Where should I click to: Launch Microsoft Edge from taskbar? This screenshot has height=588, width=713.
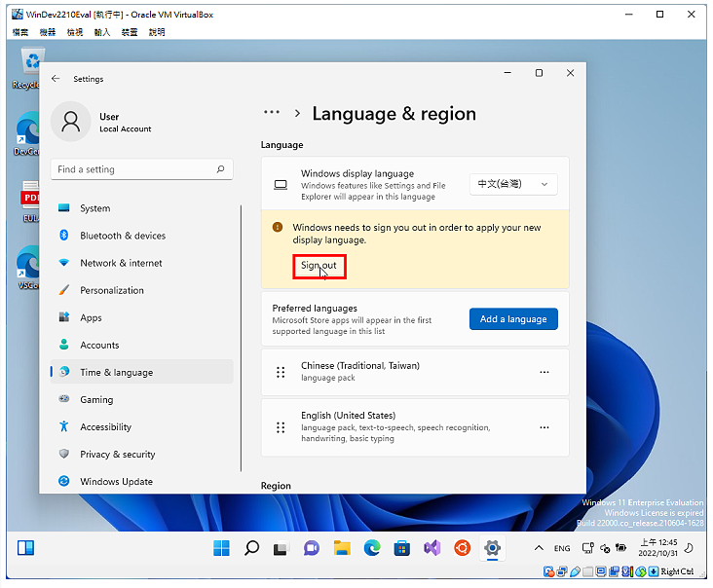(372, 548)
